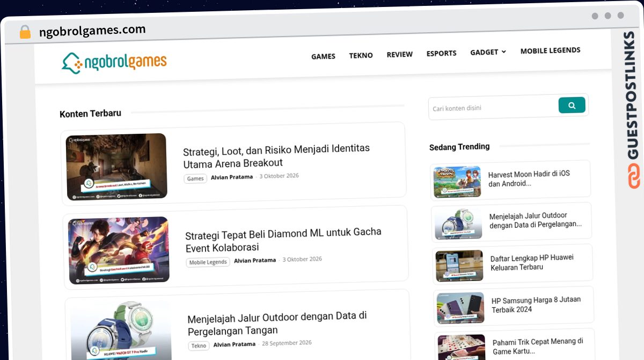Click the Game Kartu trending thumbnail
The image size is (644, 360).
point(462,347)
